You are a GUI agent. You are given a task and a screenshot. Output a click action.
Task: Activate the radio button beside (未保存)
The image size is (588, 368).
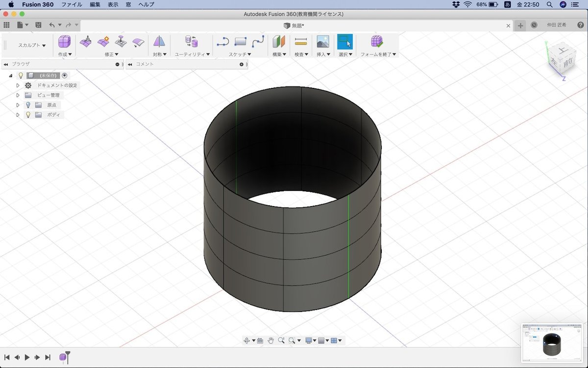click(65, 76)
